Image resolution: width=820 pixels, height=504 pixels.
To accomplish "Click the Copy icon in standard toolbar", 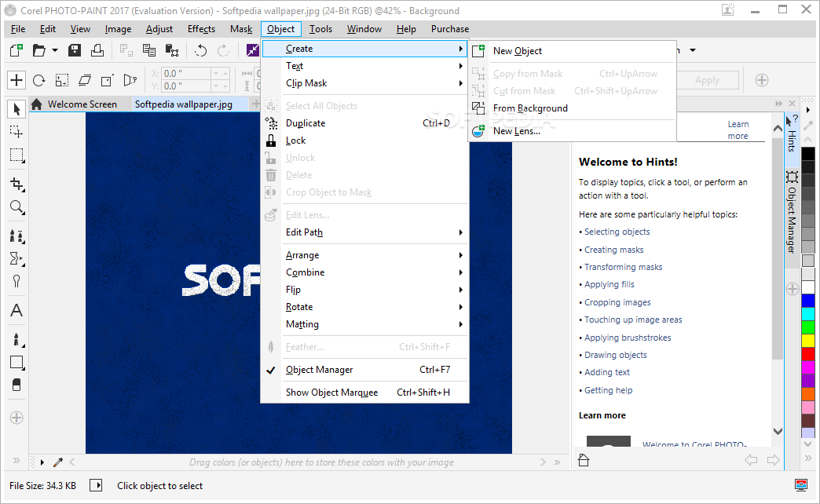I will pyautogui.click(x=149, y=50).
